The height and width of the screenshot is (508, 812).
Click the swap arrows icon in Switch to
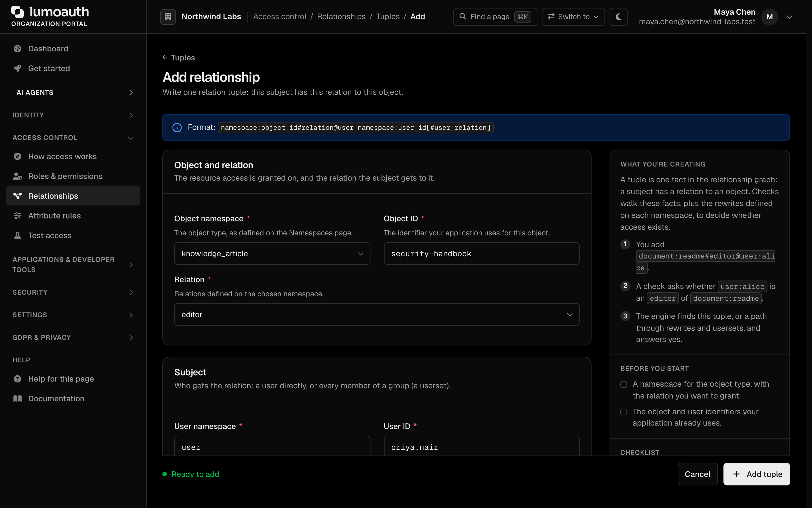pyautogui.click(x=551, y=16)
